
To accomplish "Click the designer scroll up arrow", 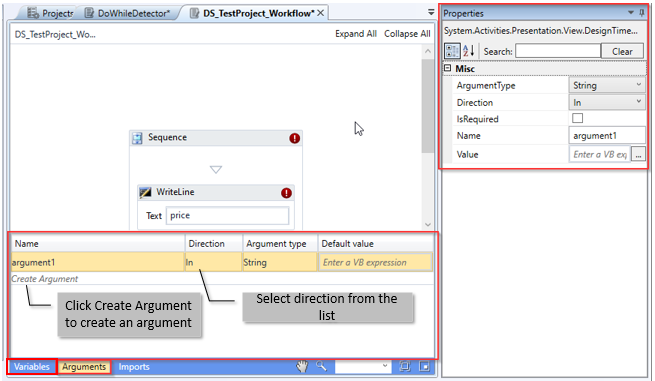I will (427, 51).
